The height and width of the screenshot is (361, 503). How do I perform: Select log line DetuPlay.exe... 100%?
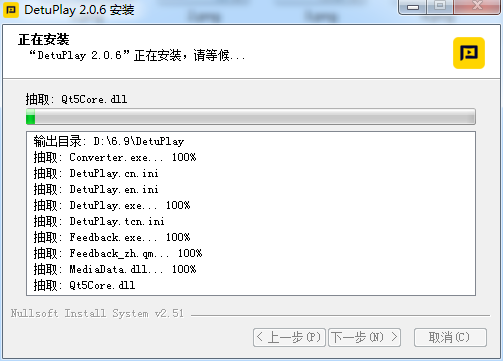click(x=112, y=205)
